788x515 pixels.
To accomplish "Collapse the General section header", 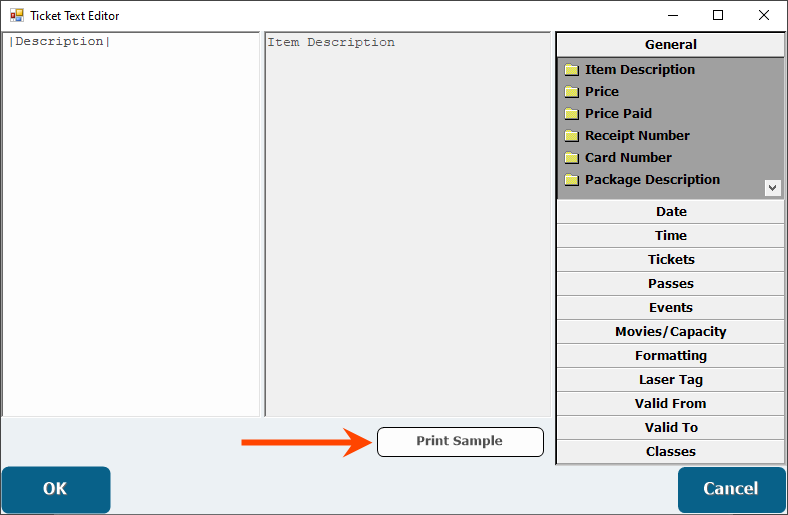I will coord(670,45).
